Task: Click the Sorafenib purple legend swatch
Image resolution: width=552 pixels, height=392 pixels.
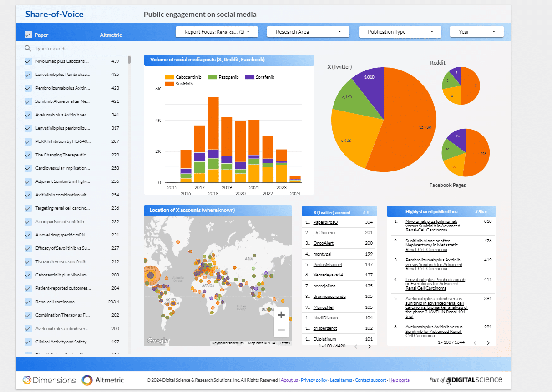Action: [x=249, y=77]
